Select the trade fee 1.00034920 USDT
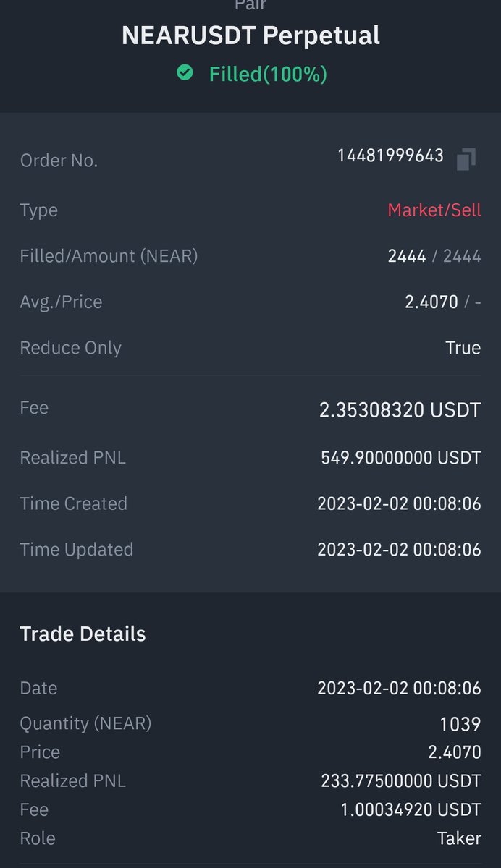Image resolution: width=501 pixels, height=868 pixels. pos(411,809)
